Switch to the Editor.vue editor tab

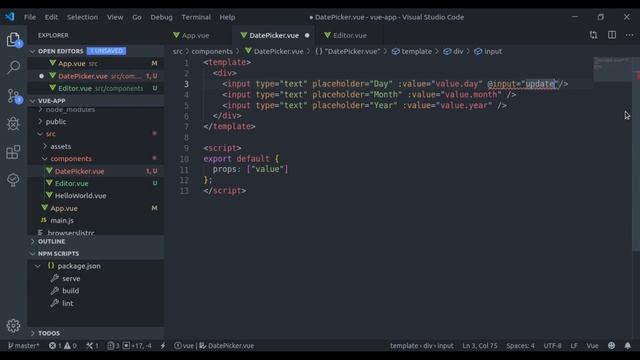click(349, 36)
